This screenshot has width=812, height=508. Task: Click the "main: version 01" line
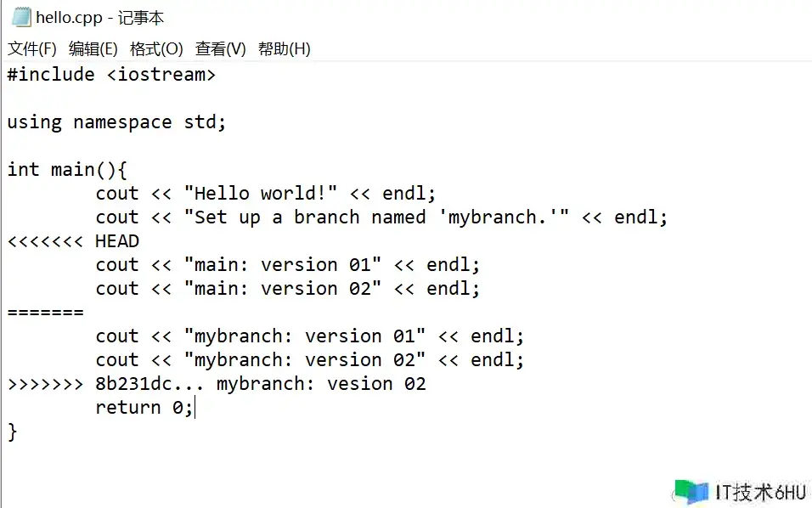[288, 265]
